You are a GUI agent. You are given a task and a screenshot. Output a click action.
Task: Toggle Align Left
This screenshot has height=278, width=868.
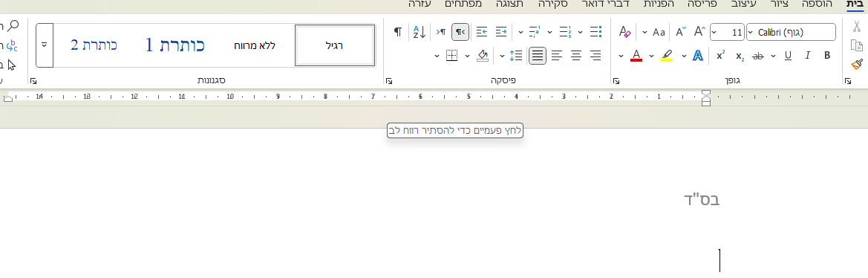pyautogui.click(x=556, y=56)
